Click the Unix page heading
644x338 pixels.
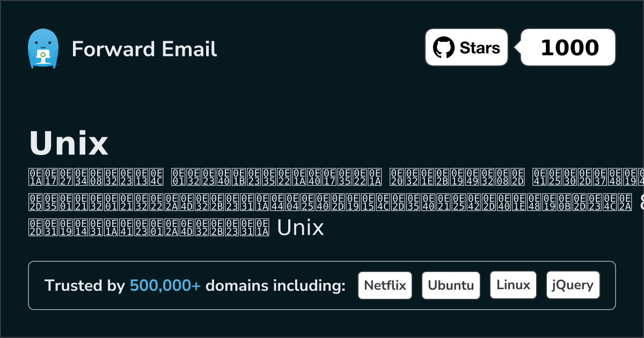coord(68,142)
